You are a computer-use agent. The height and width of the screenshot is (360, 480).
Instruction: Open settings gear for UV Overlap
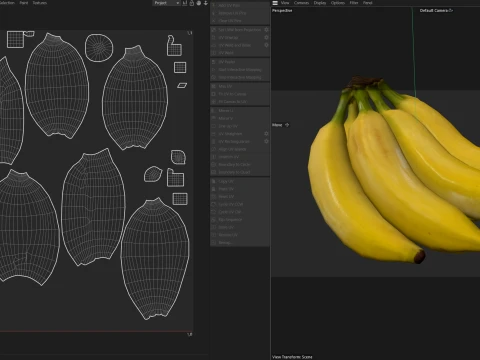point(266,37)
